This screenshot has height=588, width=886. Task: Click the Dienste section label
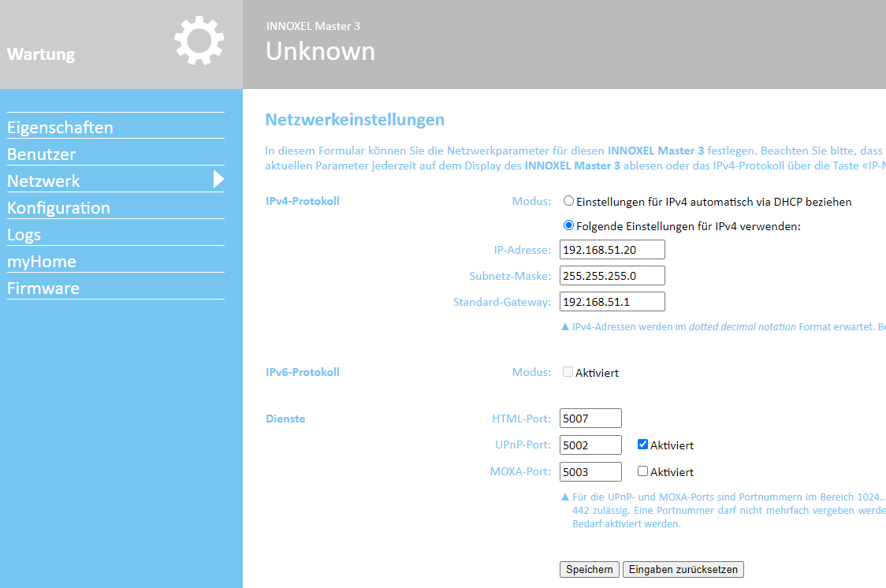tap(285, 419)
